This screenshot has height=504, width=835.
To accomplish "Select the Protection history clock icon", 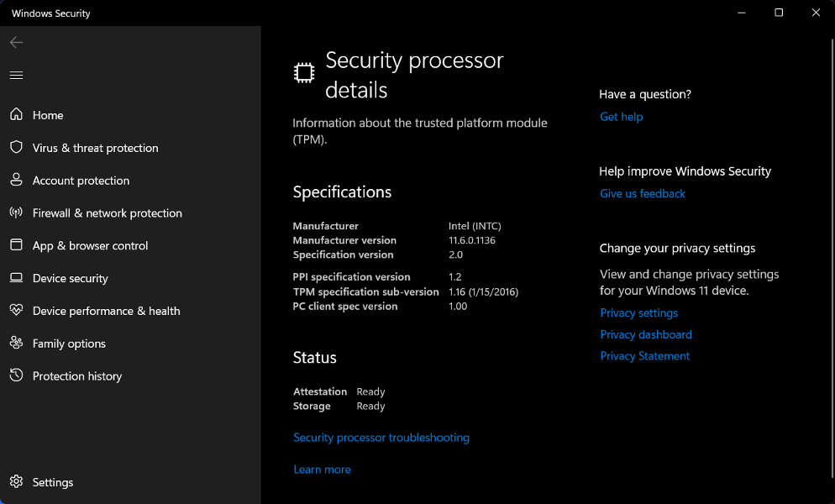I will 16,376.
